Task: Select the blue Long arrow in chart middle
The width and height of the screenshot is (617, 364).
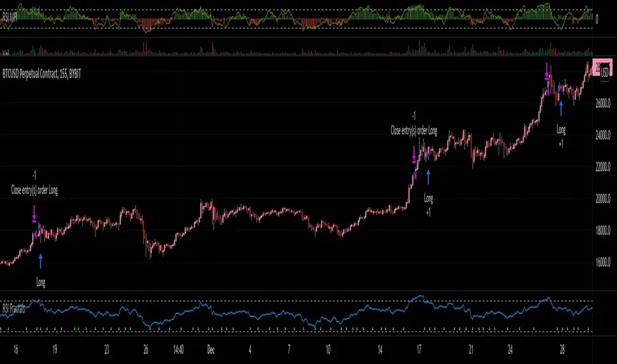Action: 428,177
